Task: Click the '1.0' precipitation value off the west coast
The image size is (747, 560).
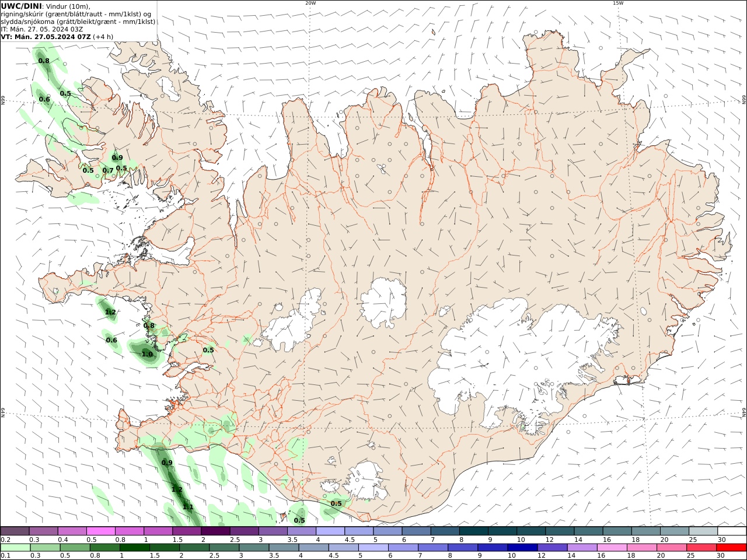Action: click(147, 354)
